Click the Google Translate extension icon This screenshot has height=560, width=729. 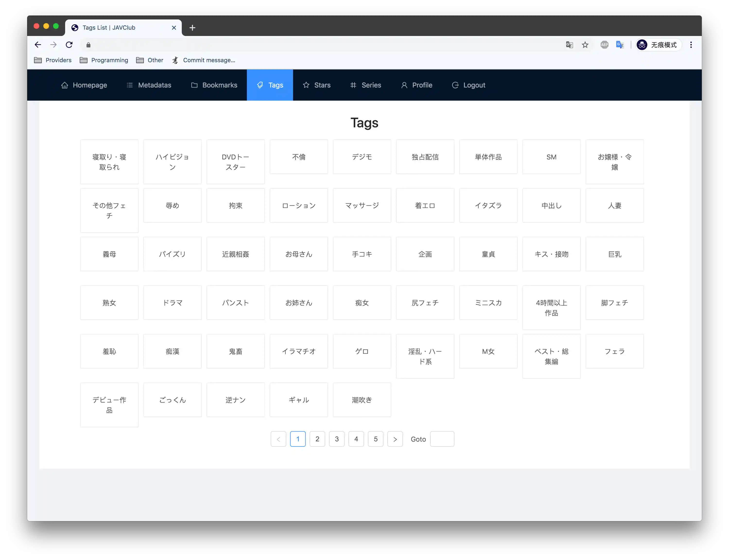620,45
